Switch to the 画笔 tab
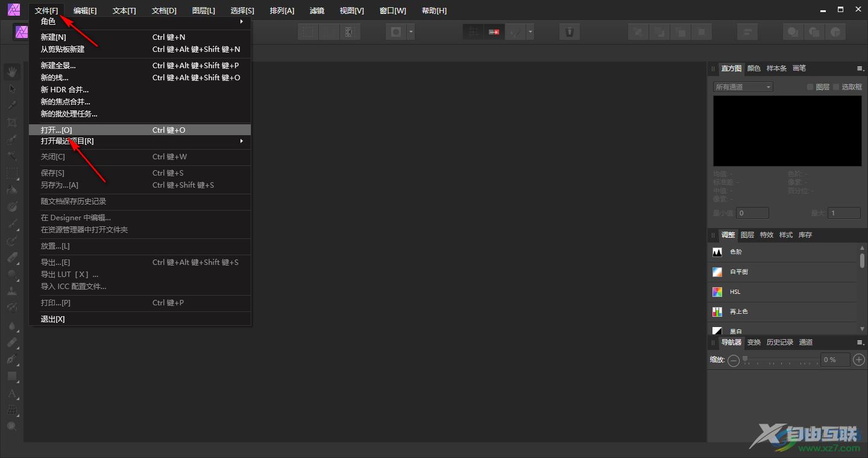 click(x=799, y=68)
